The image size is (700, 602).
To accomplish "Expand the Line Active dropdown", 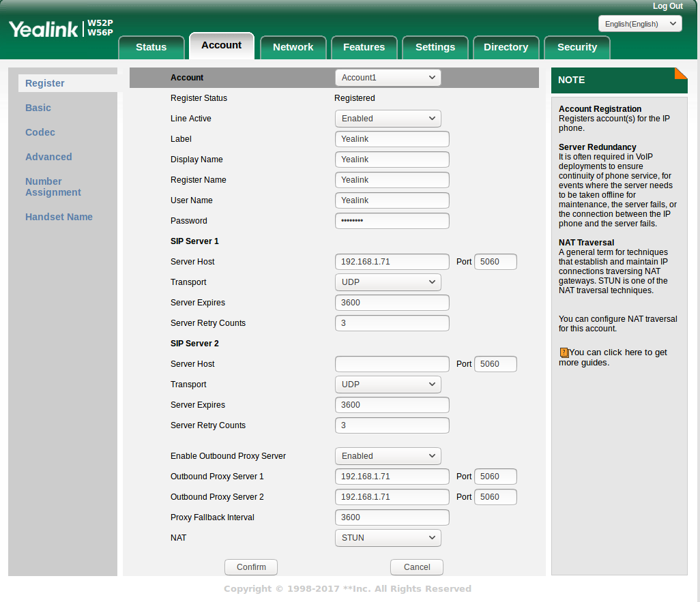I will [388, 119].
